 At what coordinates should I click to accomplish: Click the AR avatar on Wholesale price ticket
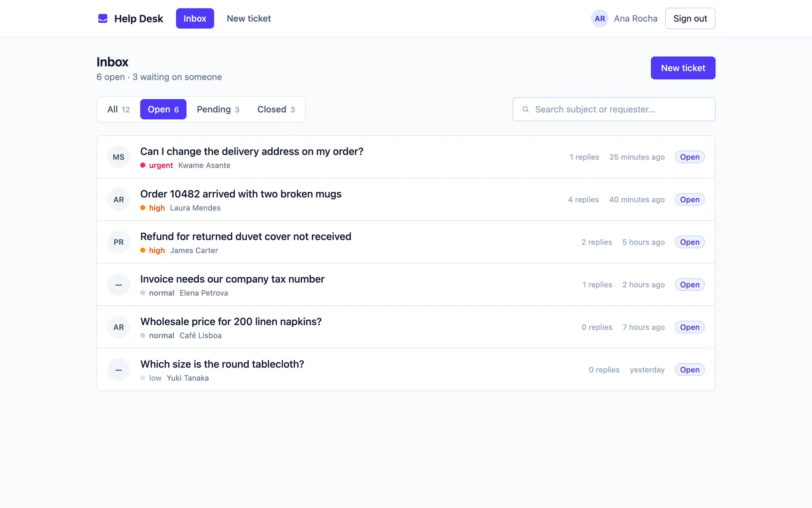(x=118, y=327)
